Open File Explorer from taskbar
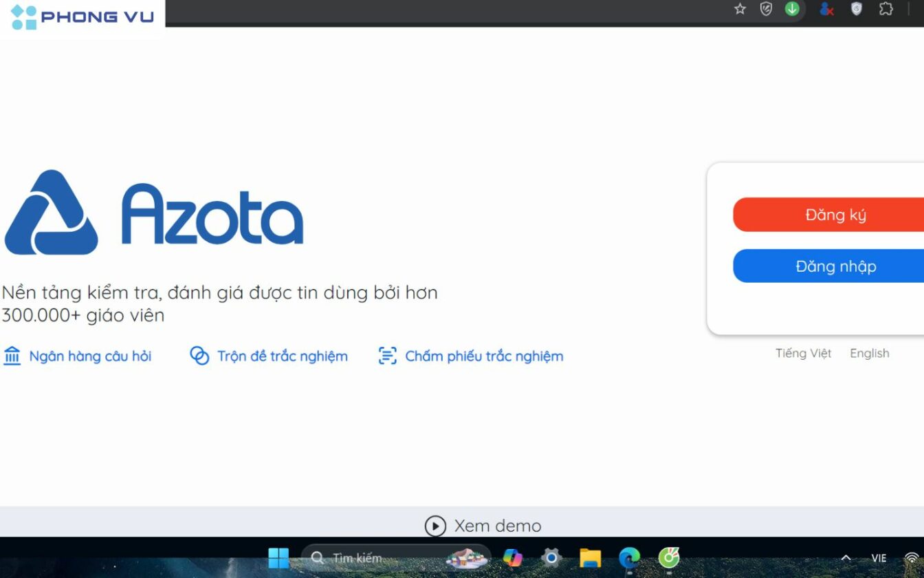 [x=590, y=558]
